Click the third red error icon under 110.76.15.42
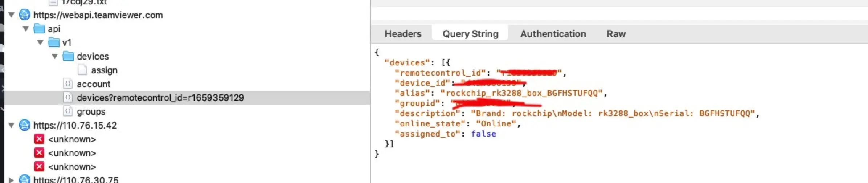The height and width of the screenshot is (183, 868). [39, 167]
